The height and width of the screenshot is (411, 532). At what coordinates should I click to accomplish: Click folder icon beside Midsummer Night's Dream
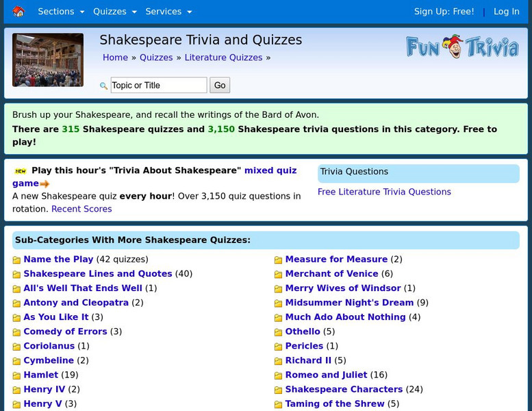[278, 303]
